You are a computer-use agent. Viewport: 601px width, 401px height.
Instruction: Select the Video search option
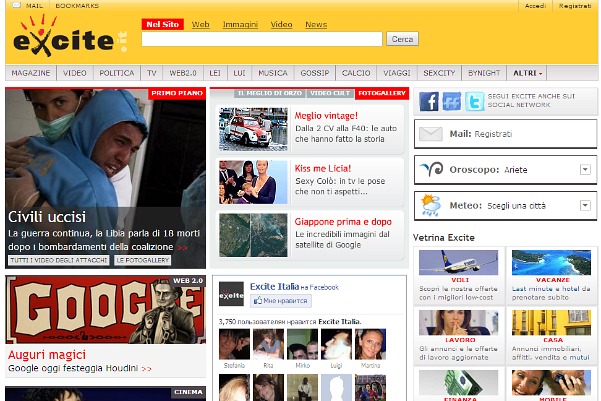click(281, 25)
